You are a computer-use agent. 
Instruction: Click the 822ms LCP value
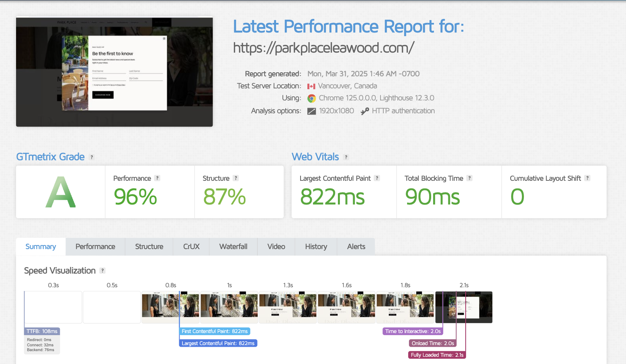point(333,197)
